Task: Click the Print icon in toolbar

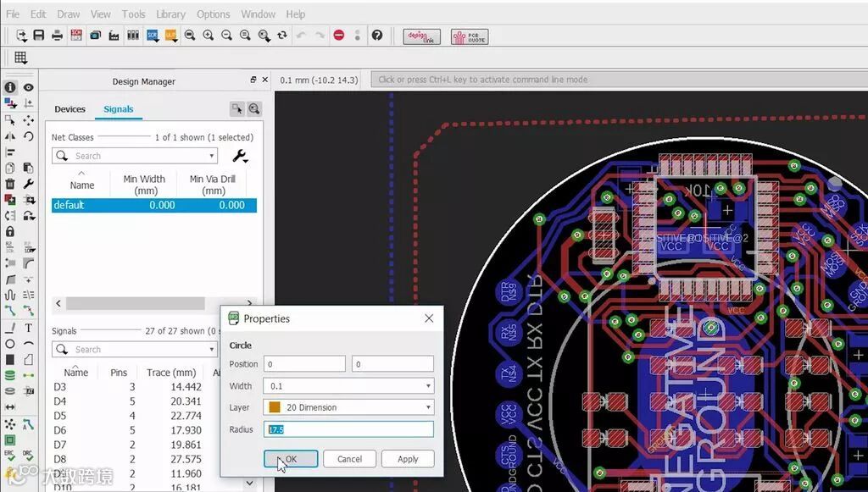Action: point(57,36)
